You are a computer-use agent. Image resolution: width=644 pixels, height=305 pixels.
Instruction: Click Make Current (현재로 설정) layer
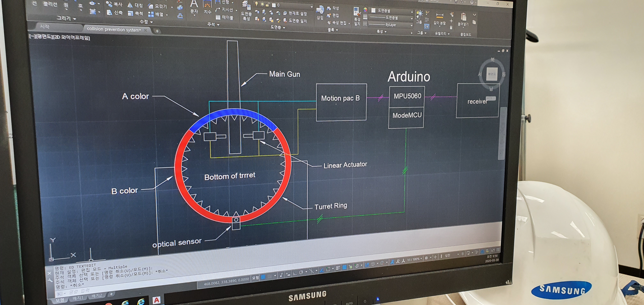pyautogui.click(x=295, y=13)
